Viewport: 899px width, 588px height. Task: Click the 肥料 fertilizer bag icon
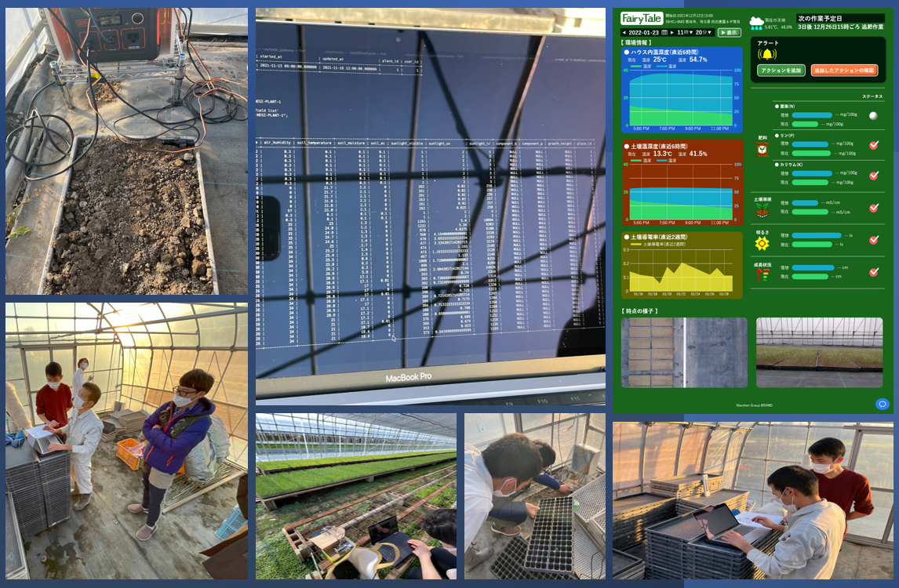(762, 149)
